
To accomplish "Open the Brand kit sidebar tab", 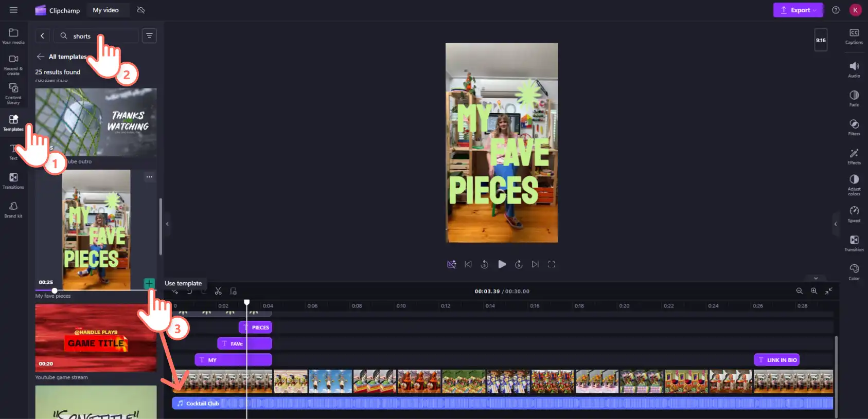I will (13, 210).
